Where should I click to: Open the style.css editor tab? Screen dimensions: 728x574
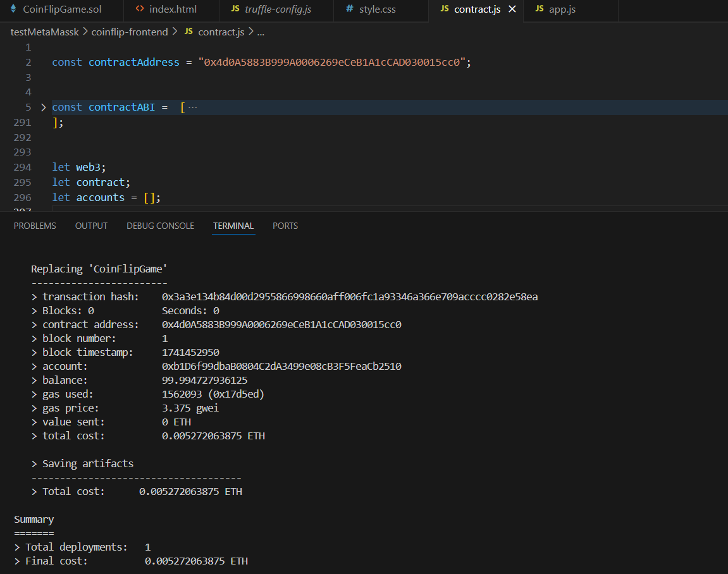pyautogui.click(x=377, y=9)
